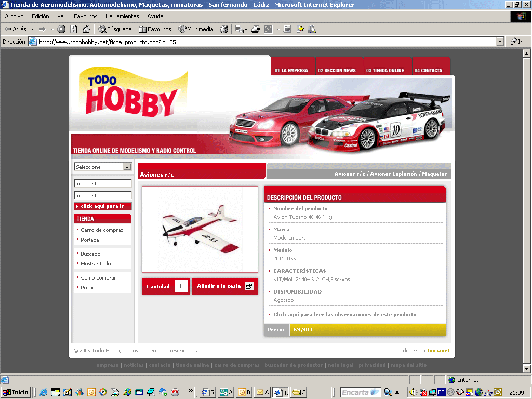Open the Favoritos toolbar button
This screenshot has width=532, height=399.
click(x=155, y=29)
